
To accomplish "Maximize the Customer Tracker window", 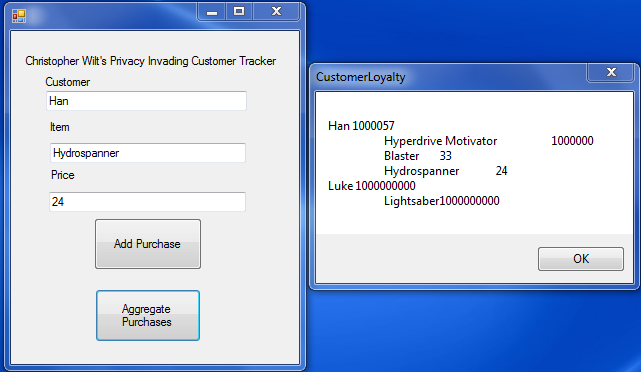I will point(239,11).
